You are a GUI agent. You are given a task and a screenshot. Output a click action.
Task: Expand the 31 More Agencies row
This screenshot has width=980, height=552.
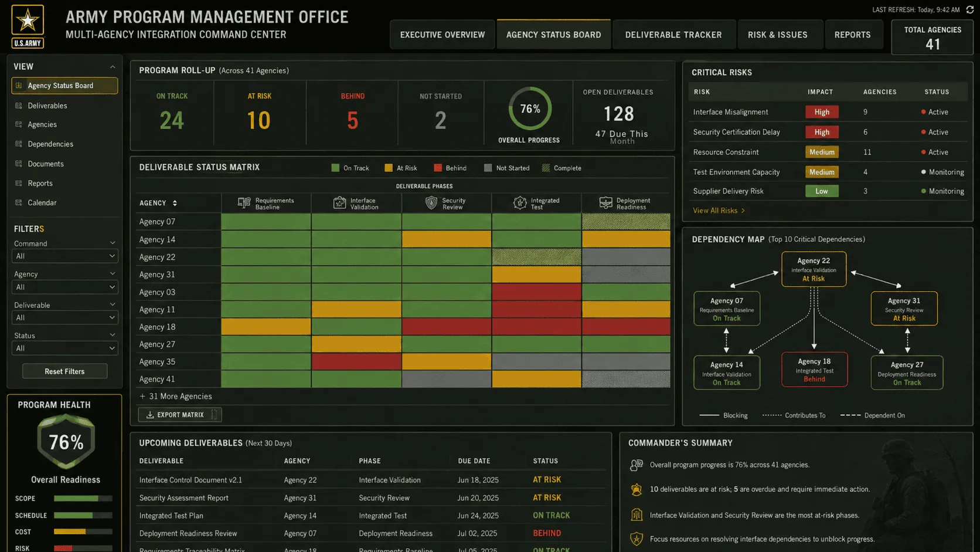tap(175, 397)
